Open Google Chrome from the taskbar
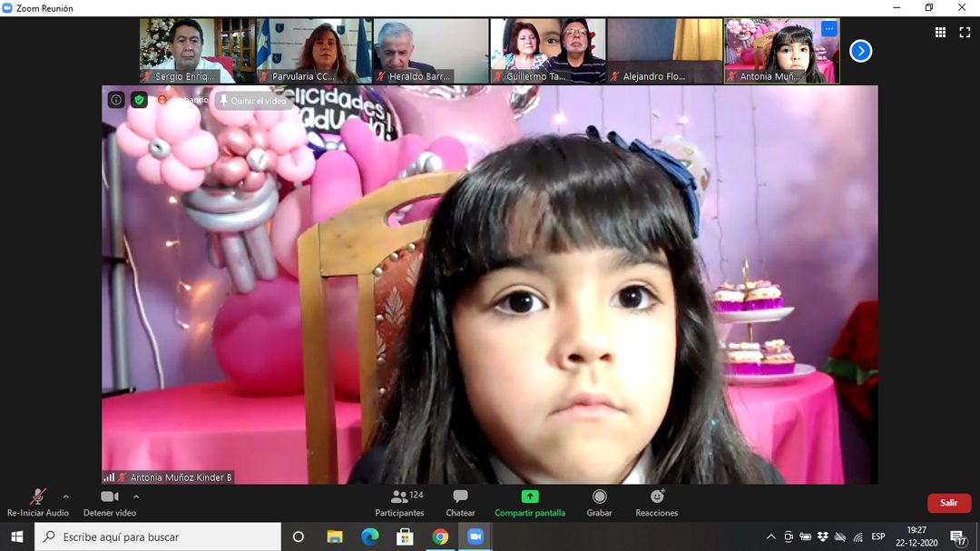This screenshot has width=980, height=551. (440, 537)
